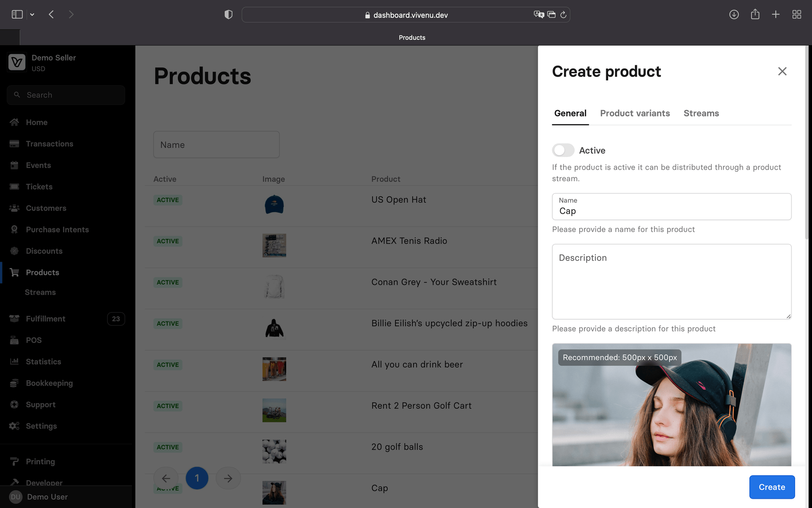Open Safari downloads
This screenshot has height=508, width=812.
coord(734,14)
